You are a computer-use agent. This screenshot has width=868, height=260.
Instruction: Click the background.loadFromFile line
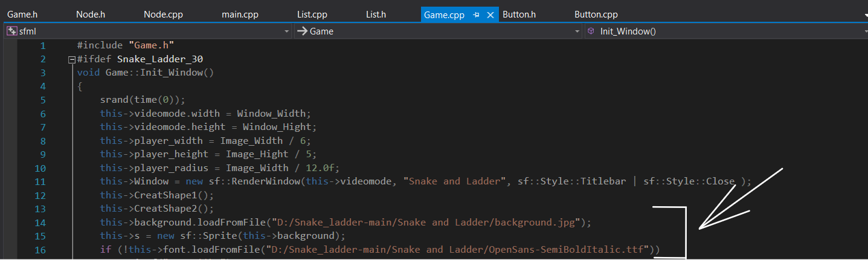346,223
